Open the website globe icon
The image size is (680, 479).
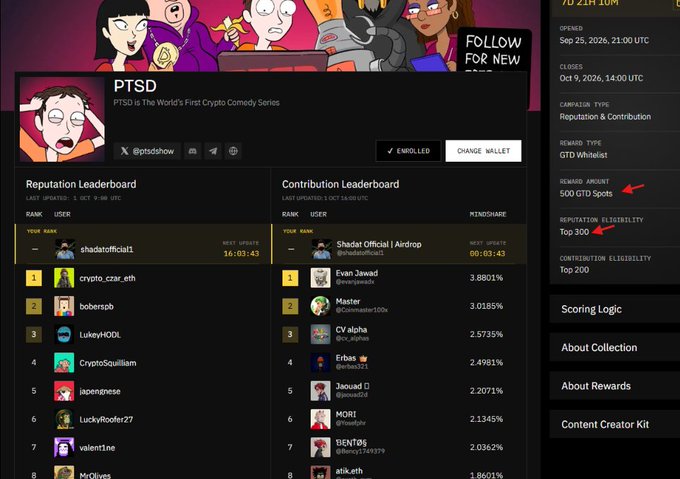pos(233,151)
